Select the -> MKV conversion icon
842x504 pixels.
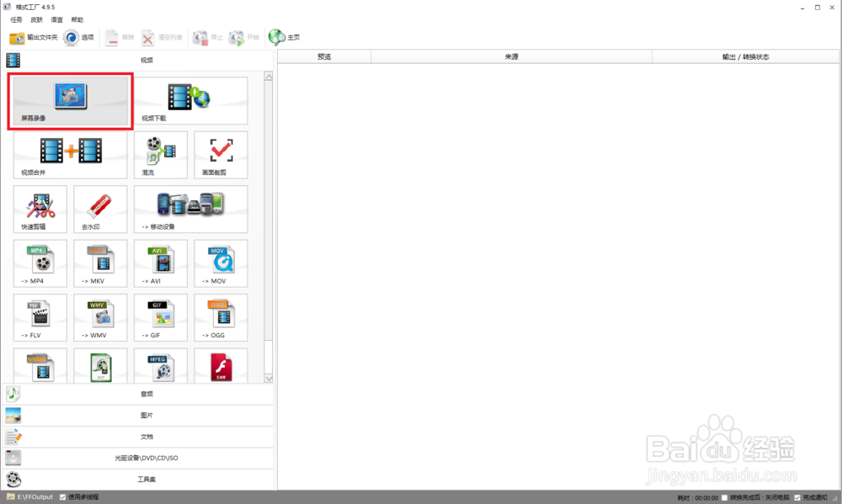click(100, 263)
